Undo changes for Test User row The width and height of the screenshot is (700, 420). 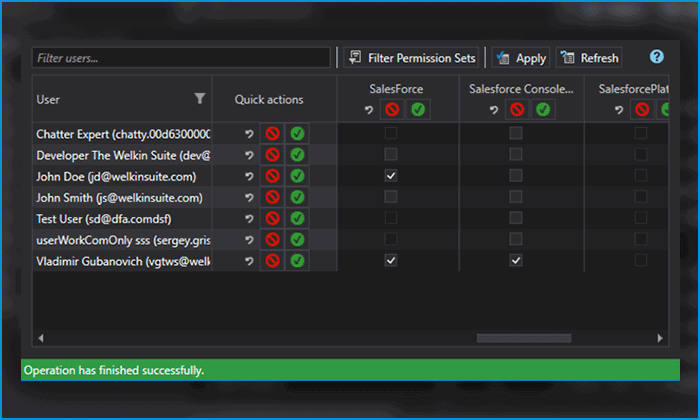click(249, 218)
